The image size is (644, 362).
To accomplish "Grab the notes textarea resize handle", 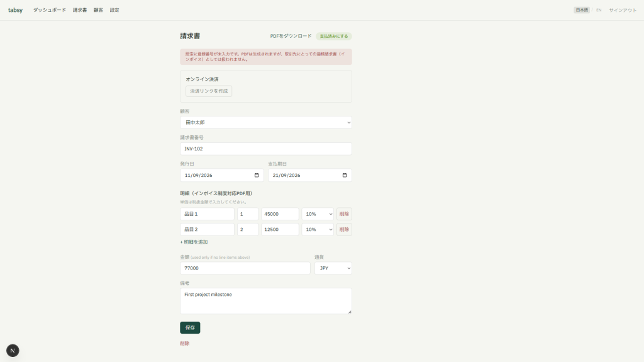I will (x=350, y=312).
